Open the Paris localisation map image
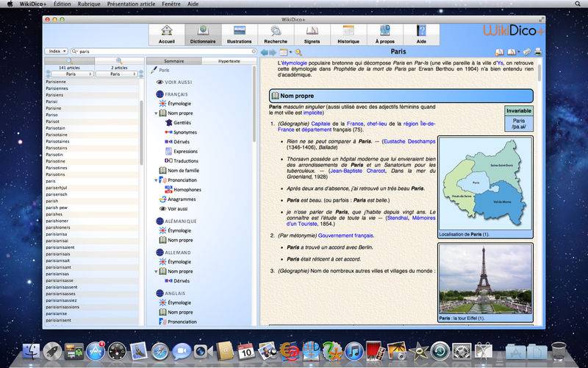588x368 pixels. coord(485,183)
